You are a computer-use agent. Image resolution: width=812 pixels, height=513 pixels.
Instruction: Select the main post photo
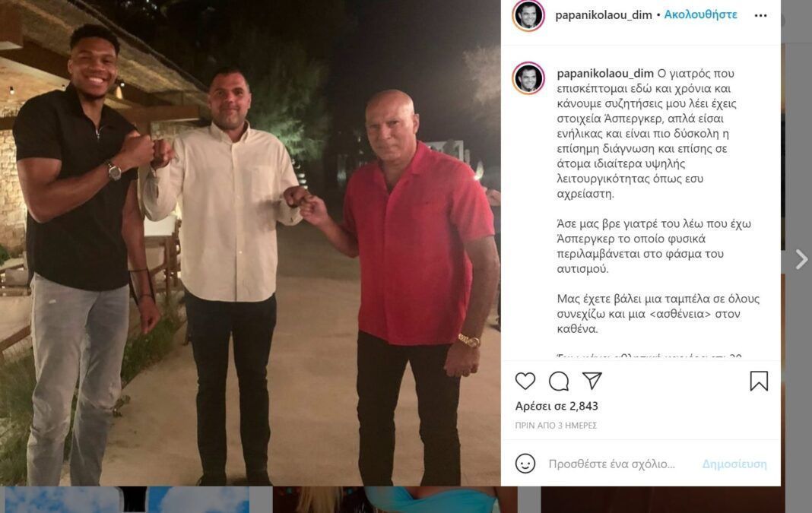[250, 242]
